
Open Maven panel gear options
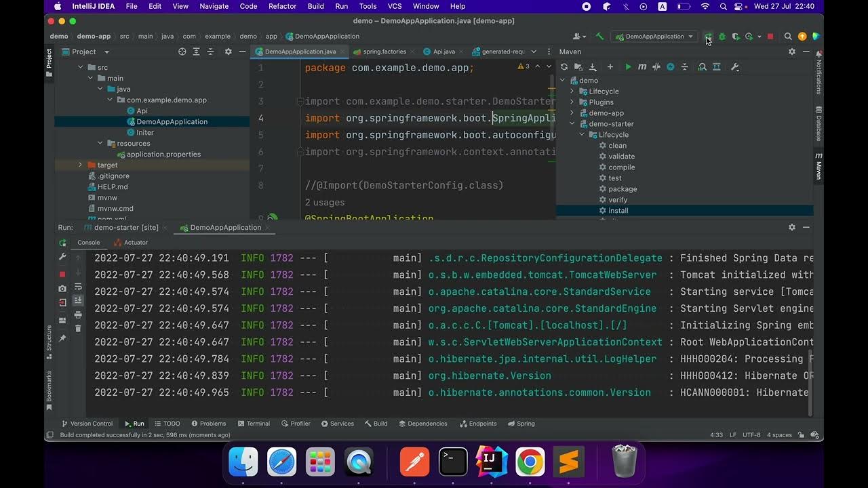pyautogui.click(x=792, y=52)
